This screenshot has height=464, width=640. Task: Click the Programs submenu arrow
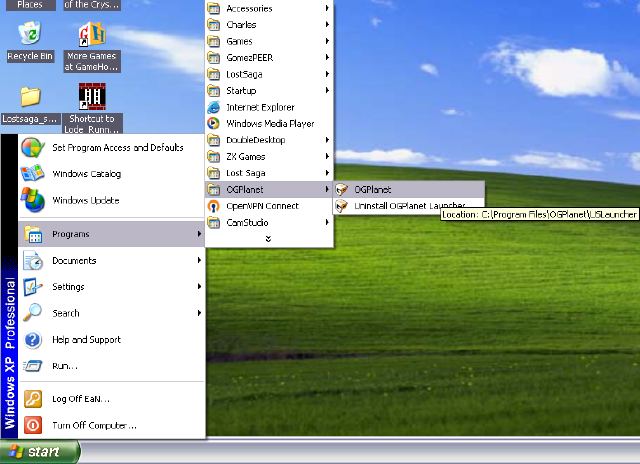click(x=199, y=234)
